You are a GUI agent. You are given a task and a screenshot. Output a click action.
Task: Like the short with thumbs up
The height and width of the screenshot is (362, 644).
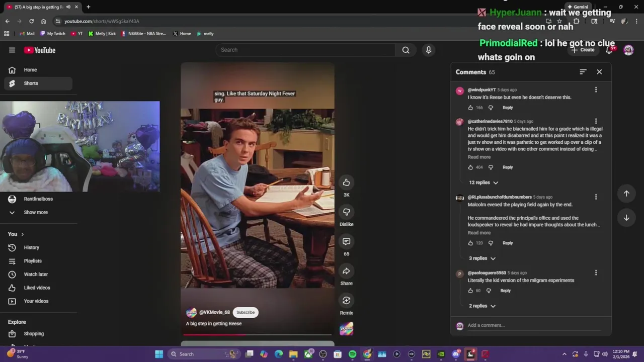click(x=346, y=183)
